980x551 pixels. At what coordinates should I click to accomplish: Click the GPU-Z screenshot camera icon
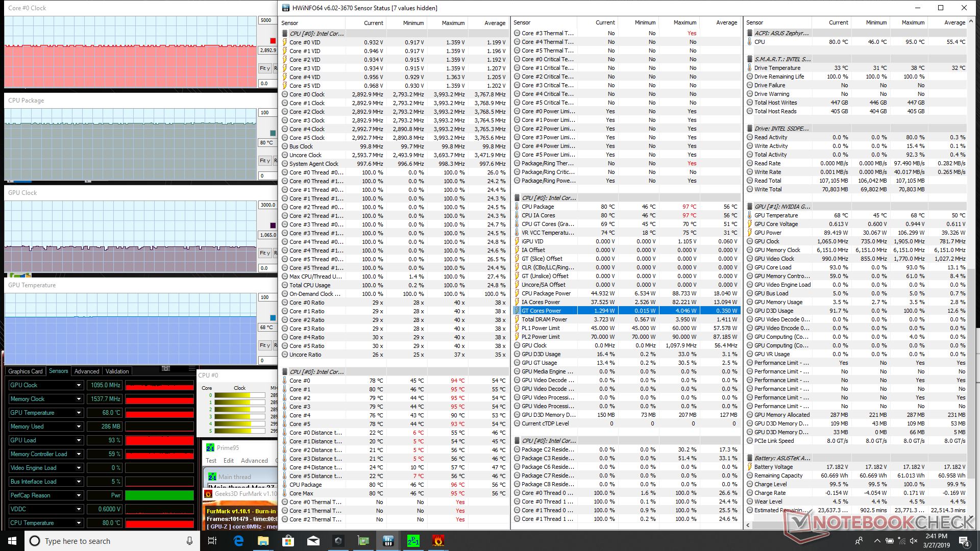tap(166, 369)
